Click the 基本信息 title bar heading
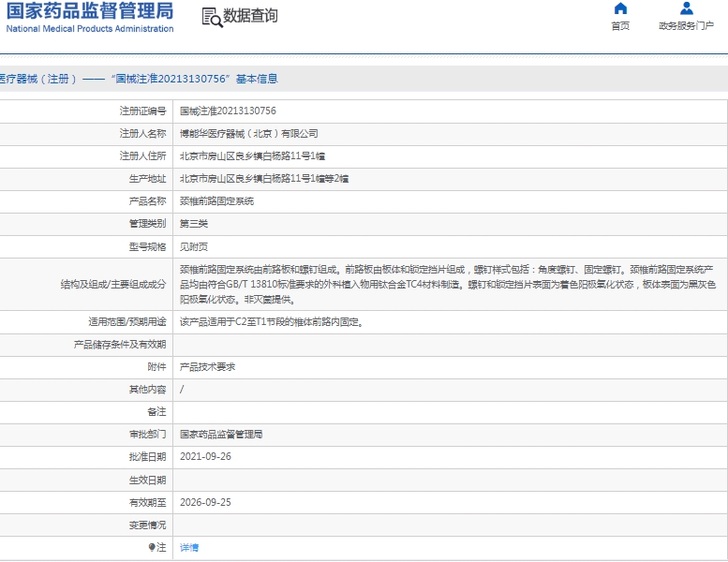Screen dimensions: 728x562 [257, 79]
